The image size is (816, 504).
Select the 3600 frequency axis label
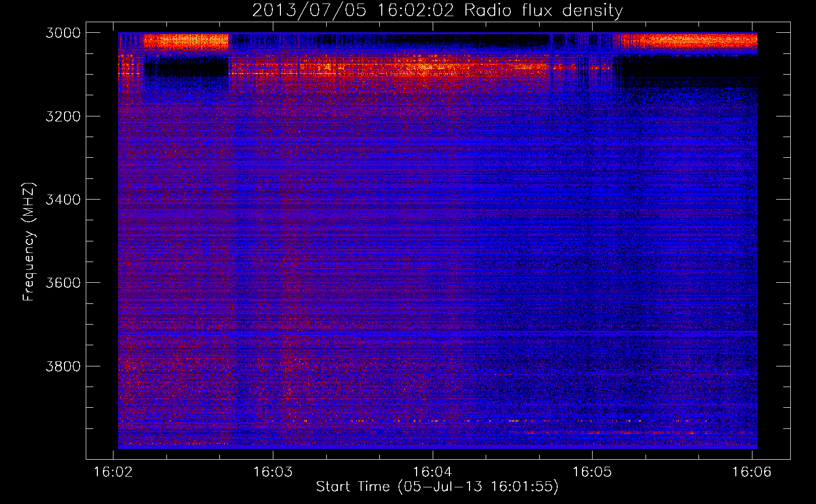point(63,283)
